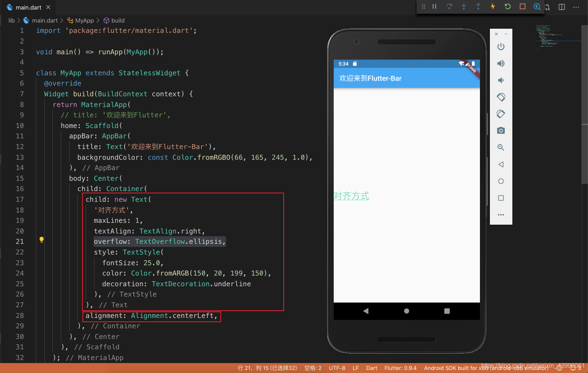The height and width of the screenshot is (373, 588).
Task: Click the lib breadcrumb segment
Action: (x=11, y=20)
